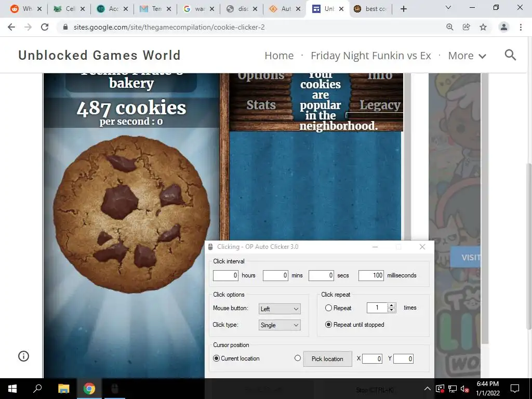Screen dimensions: 532x399
Task: Open the zoom magnifier in address bar
Action: 450,27
